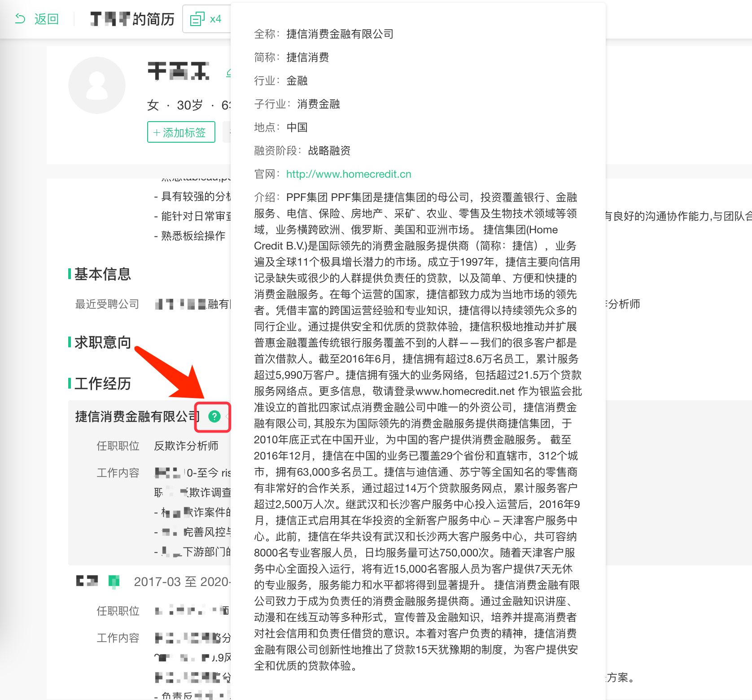The width and height of the screenshot is (752, 700).
Task: Click the 融资阶段 战略融资 line
Action: point(302,151)
